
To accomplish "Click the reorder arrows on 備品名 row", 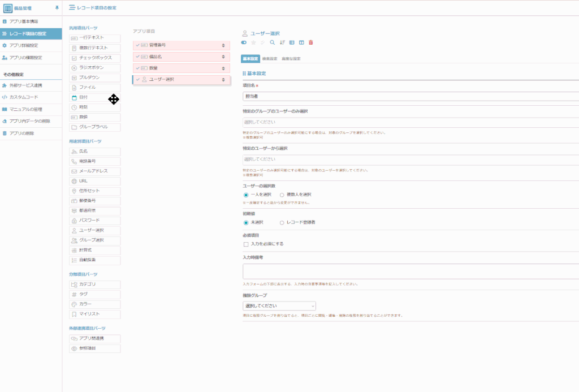I will 223,57.
